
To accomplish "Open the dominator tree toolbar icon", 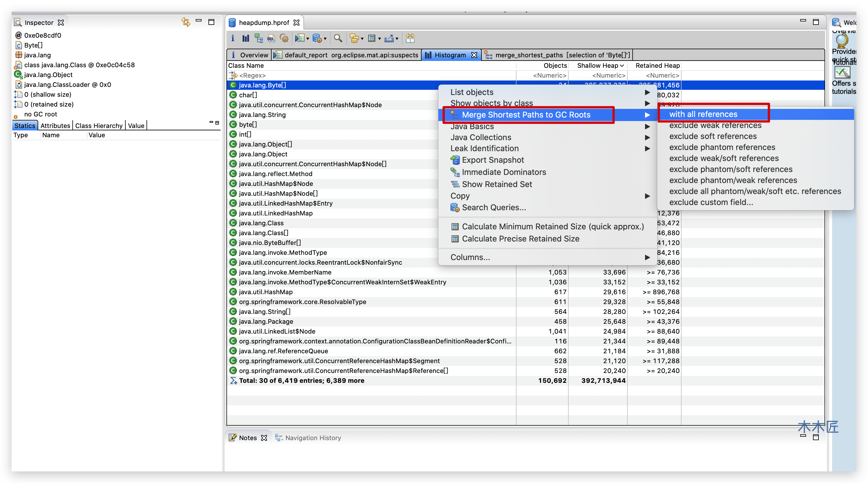I will click(259, 39).
